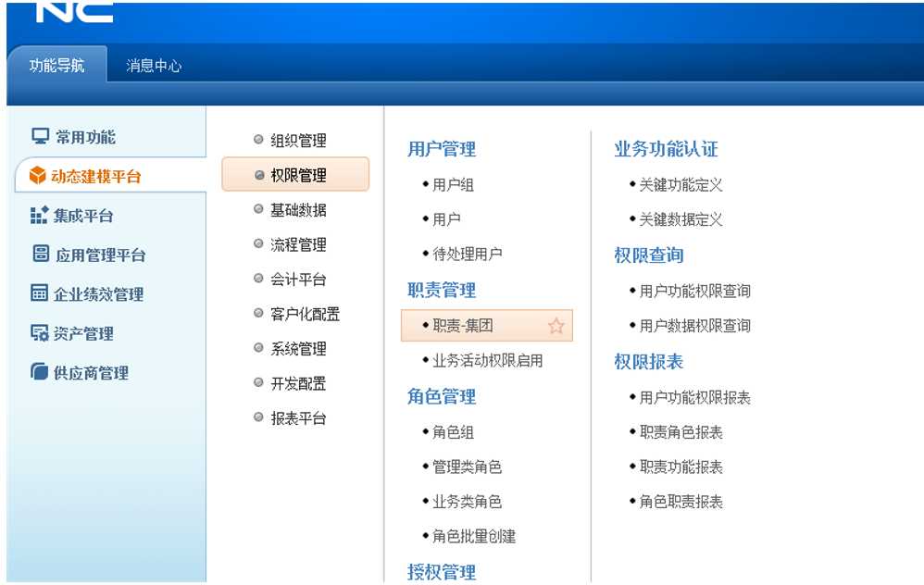Click the 授权管理 group heading
Viewport: 924px width, 585px height.
[x=442, y=572]
